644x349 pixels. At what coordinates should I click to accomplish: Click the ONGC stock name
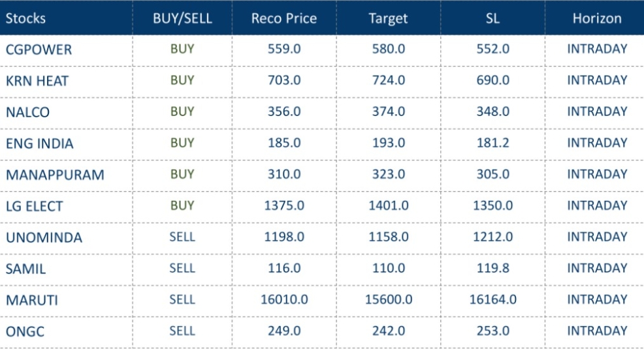(25, 331)
